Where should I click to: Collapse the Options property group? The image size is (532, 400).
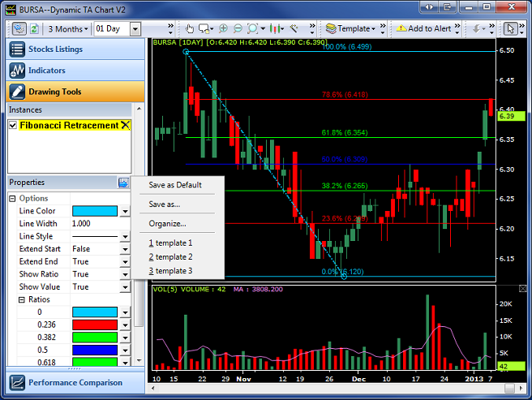coord(12,198)
